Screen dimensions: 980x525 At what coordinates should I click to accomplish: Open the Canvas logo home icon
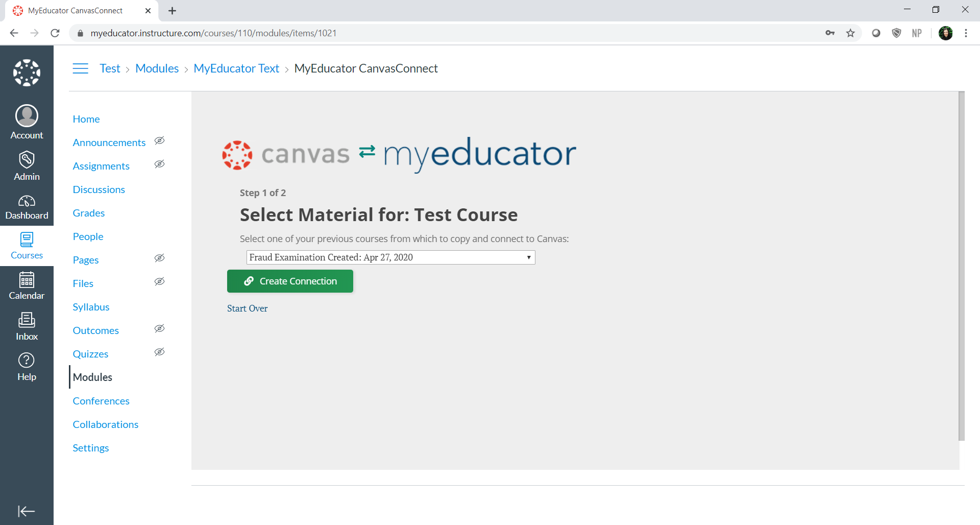pos(27,73)
